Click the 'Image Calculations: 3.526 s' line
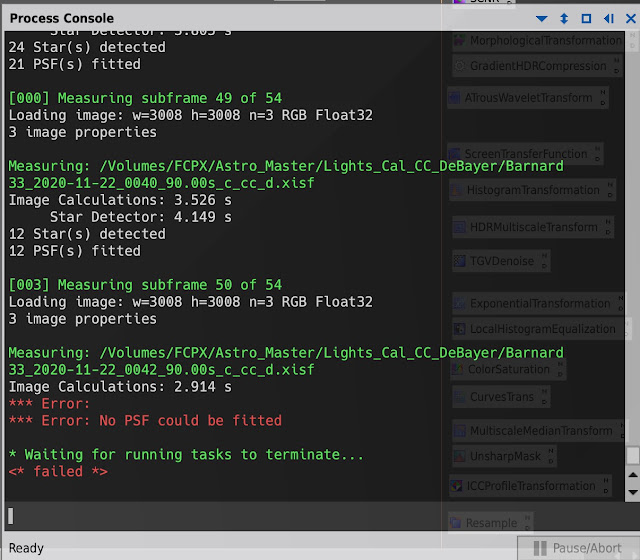This screenshot has width=640, height=560. [x=120, y=200]
